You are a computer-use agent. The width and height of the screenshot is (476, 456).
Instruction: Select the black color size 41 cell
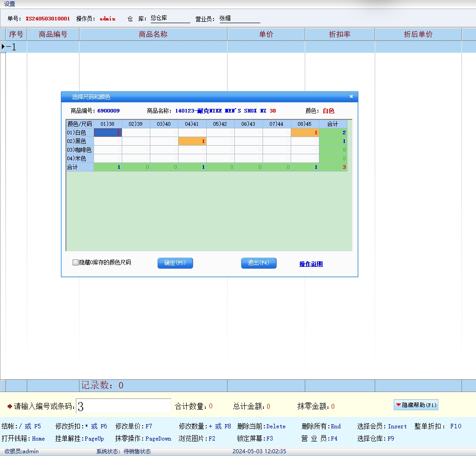192,141
